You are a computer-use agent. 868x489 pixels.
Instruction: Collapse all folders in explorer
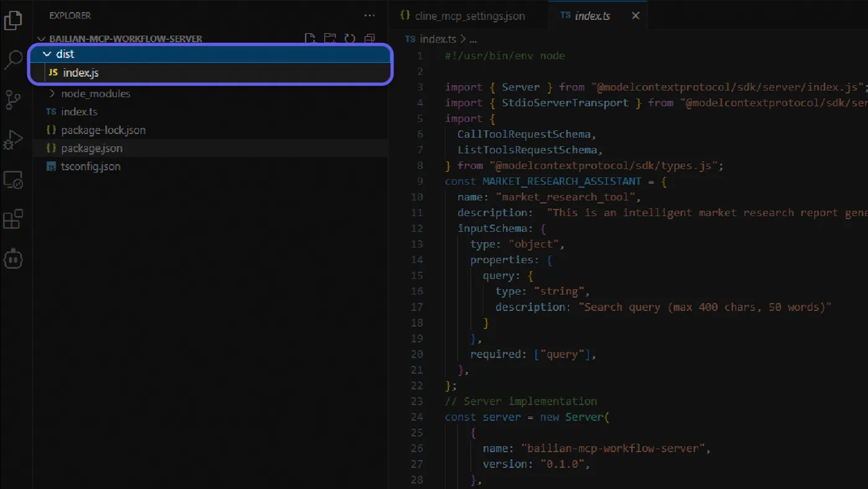[370, 39]
